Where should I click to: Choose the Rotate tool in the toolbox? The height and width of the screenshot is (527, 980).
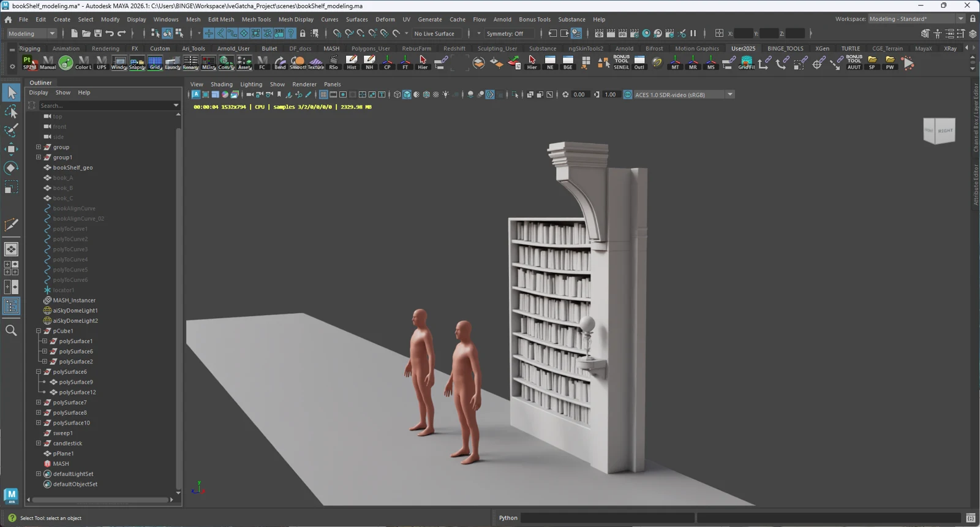(x=11, y=168)
